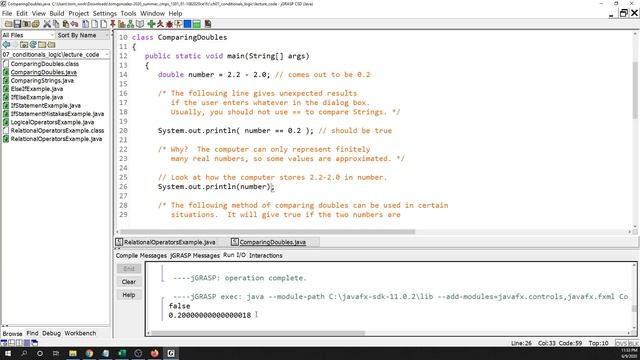This screenshot has height=360, width=640.
Task: Open Firefox from the taskbar
Action: click(154, 353)
